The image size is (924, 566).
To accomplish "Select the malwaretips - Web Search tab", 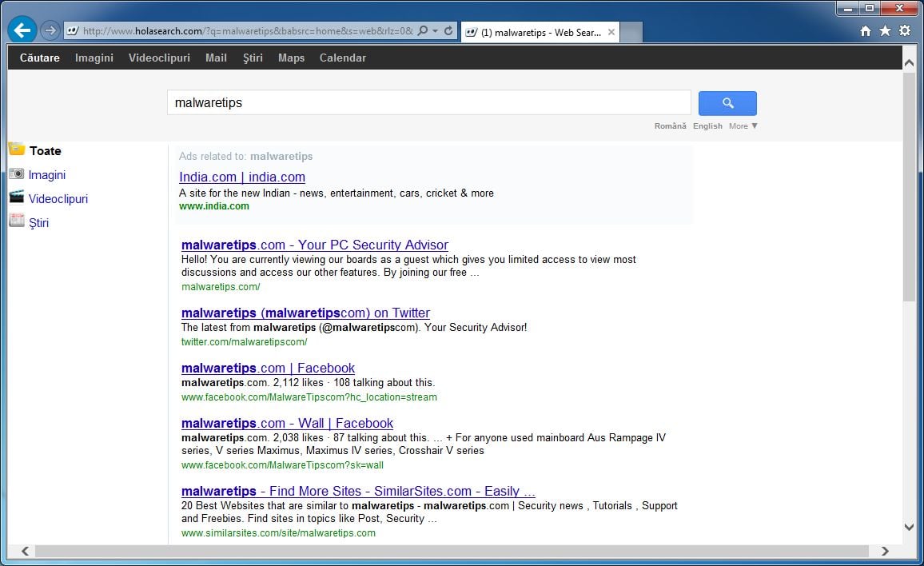I will pyautogui.click(x=540, y=33).
